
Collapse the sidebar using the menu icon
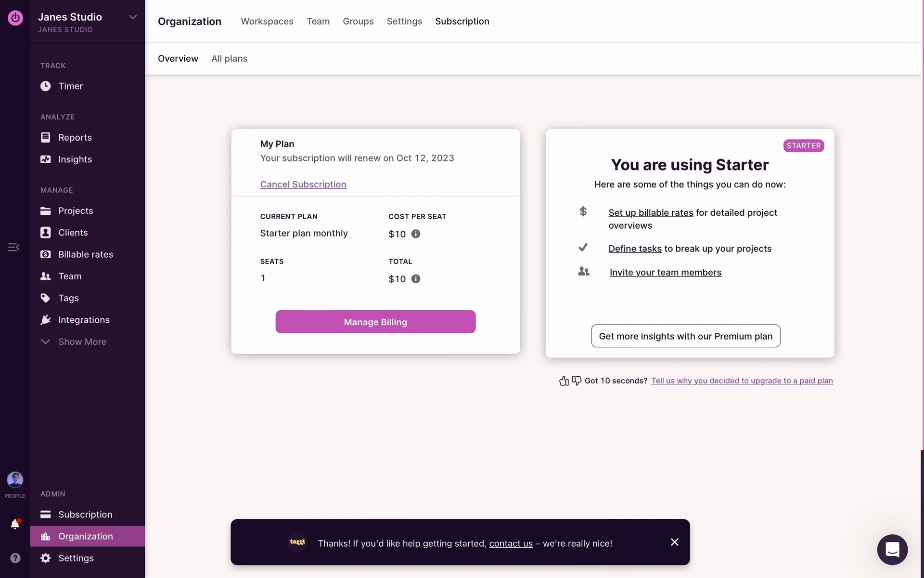(13, 248)
